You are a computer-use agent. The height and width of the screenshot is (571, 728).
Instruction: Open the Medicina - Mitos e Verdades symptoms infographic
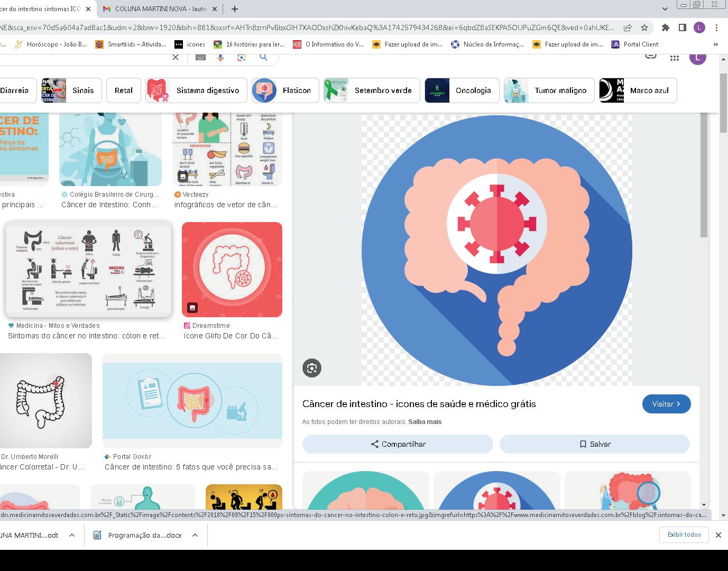88,270
